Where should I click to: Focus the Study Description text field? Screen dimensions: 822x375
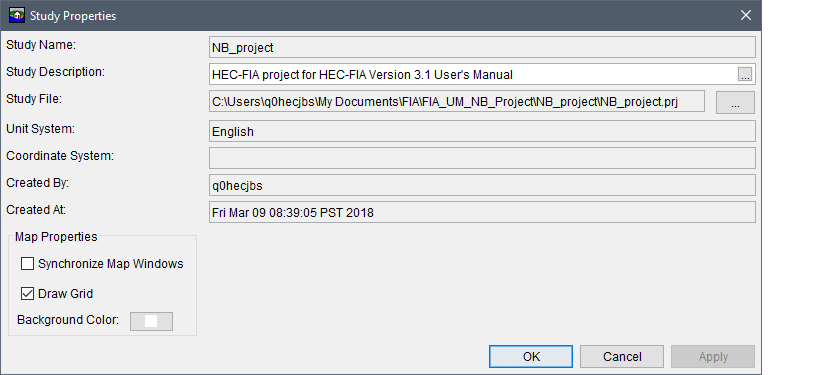click(473, 75)
